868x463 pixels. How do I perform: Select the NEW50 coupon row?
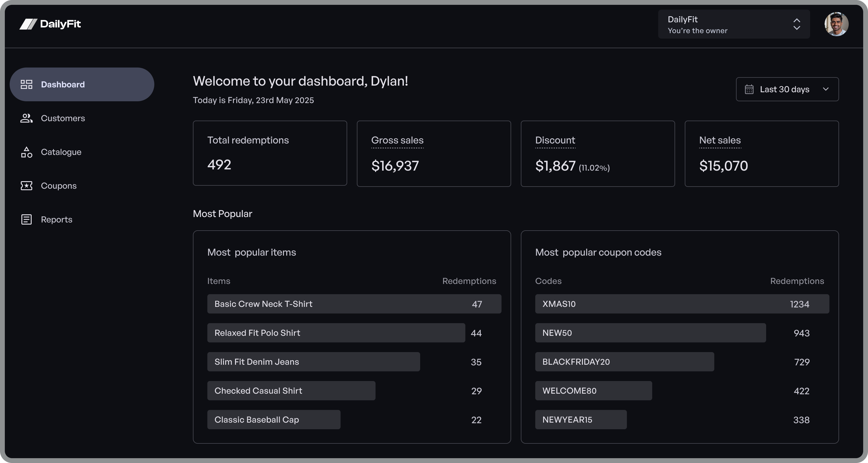pyautogui.click(x=650, y=333)
